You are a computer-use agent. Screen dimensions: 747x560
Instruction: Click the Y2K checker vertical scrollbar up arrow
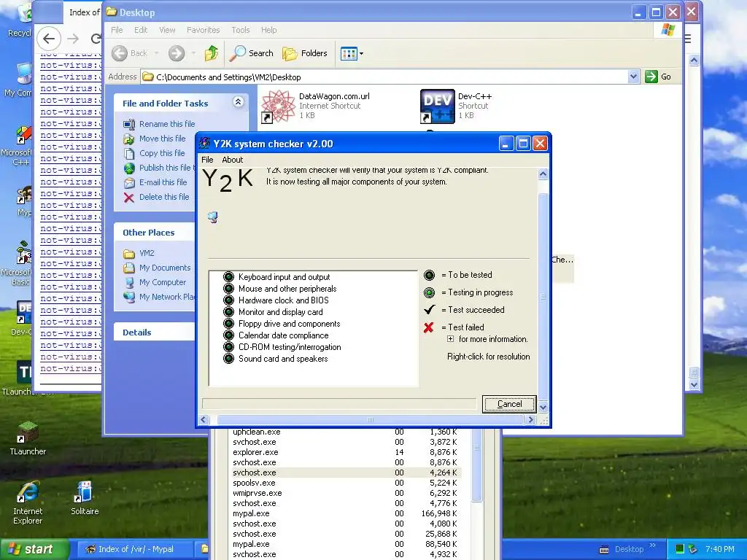(x=543, y=174)
